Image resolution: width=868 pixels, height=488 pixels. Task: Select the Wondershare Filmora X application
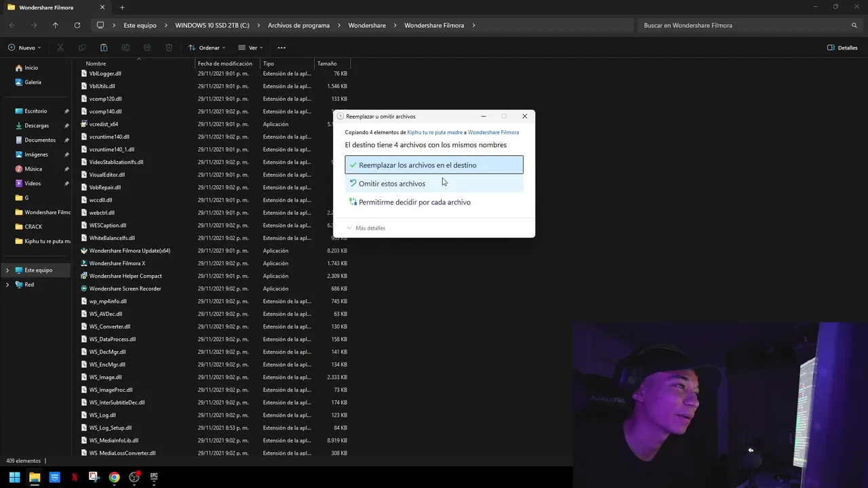coord(117,263)
